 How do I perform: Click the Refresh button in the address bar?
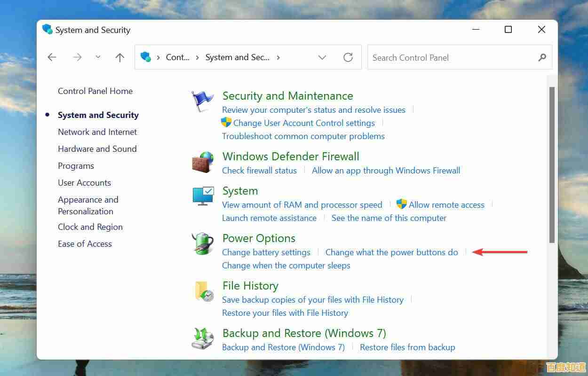tap(348, 57)
